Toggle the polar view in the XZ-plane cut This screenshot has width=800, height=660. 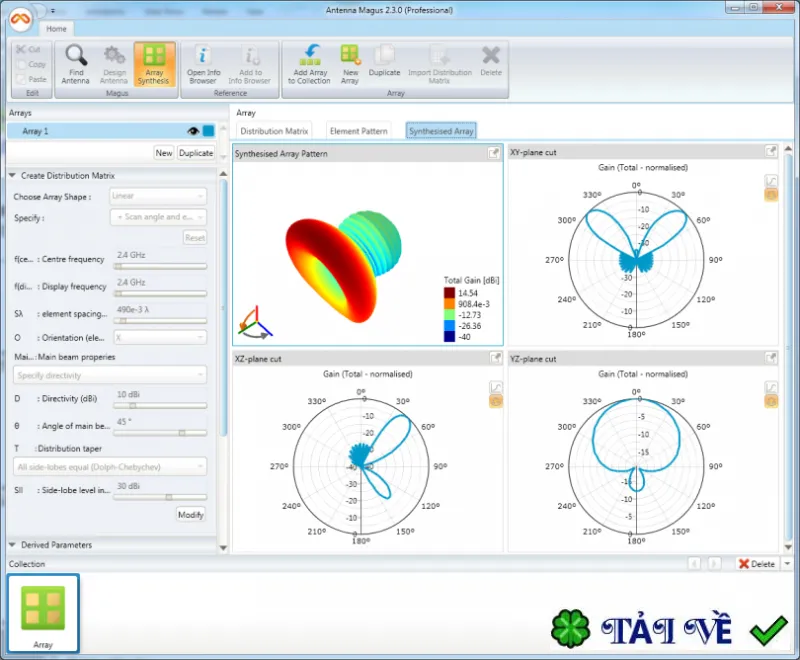[495, 401]
